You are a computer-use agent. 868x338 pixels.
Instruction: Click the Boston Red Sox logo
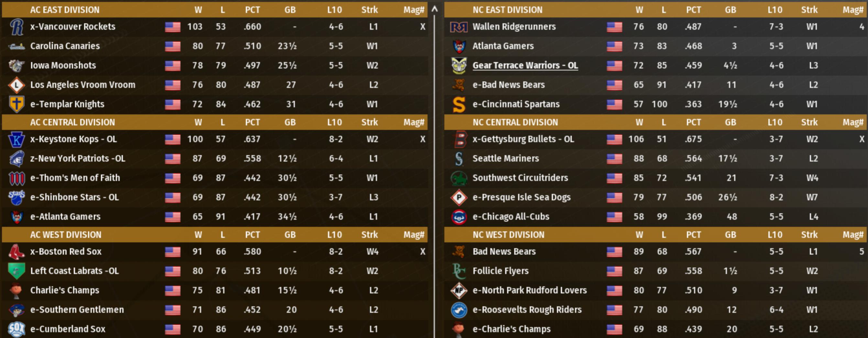(x=16, y=252)
